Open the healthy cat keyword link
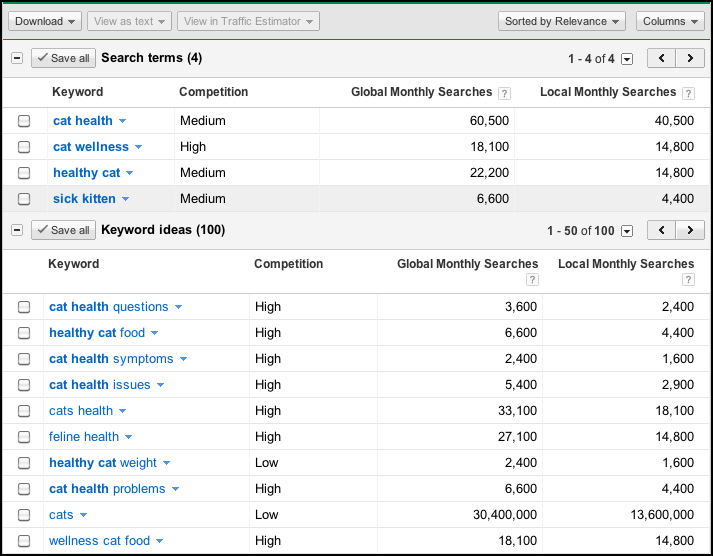Image resolution: width=713 pixels, height=556 pixels. [x=86, y=173]
